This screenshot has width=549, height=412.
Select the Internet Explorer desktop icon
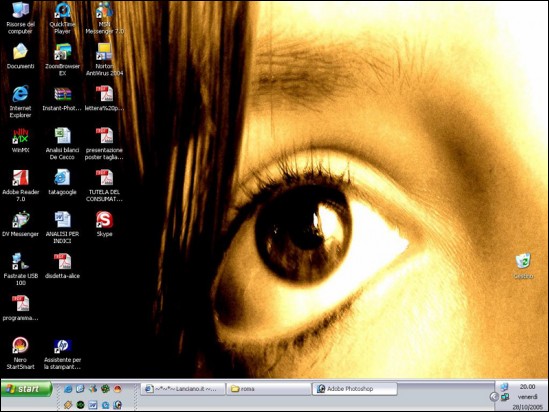[x=20, y=101]
